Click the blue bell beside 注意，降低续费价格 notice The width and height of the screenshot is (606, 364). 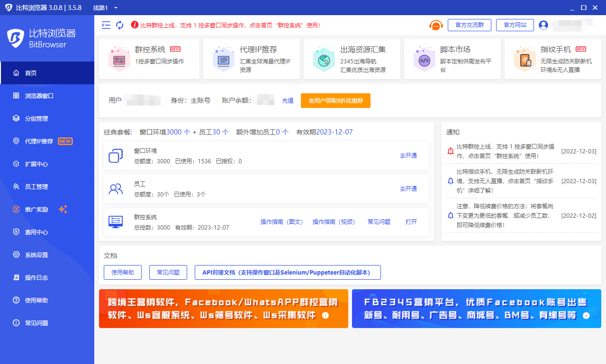451,216
